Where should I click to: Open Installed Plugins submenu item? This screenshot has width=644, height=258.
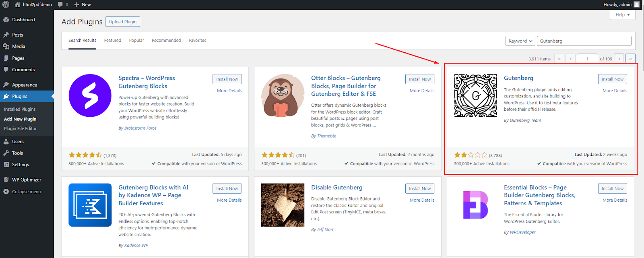tap(20, 109)
